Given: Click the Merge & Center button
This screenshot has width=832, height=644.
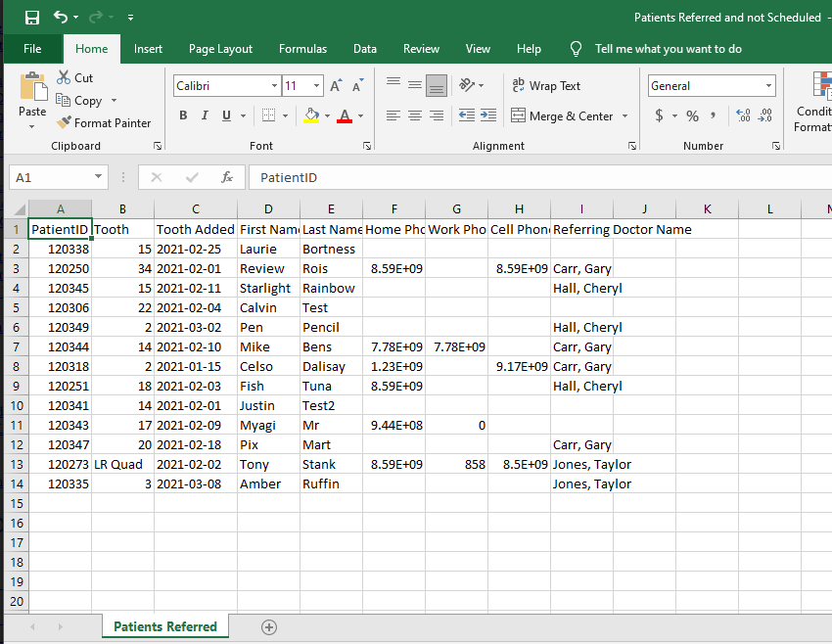Looking at the screenshot, I should [562, 115].
